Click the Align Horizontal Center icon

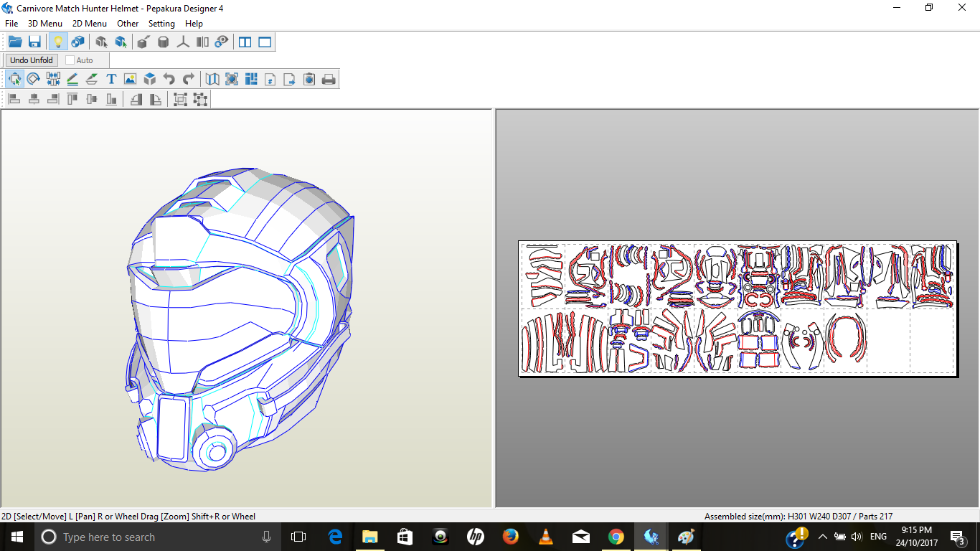[x=34, y=99]
